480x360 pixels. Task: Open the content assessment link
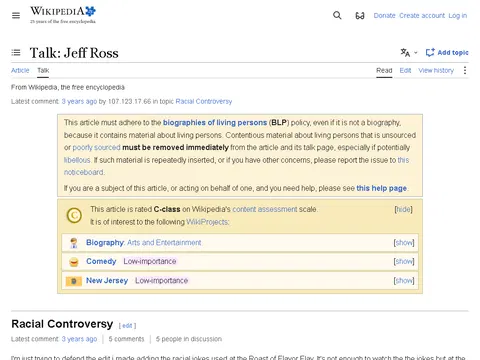pyautogui.click(x=265, y=209)
